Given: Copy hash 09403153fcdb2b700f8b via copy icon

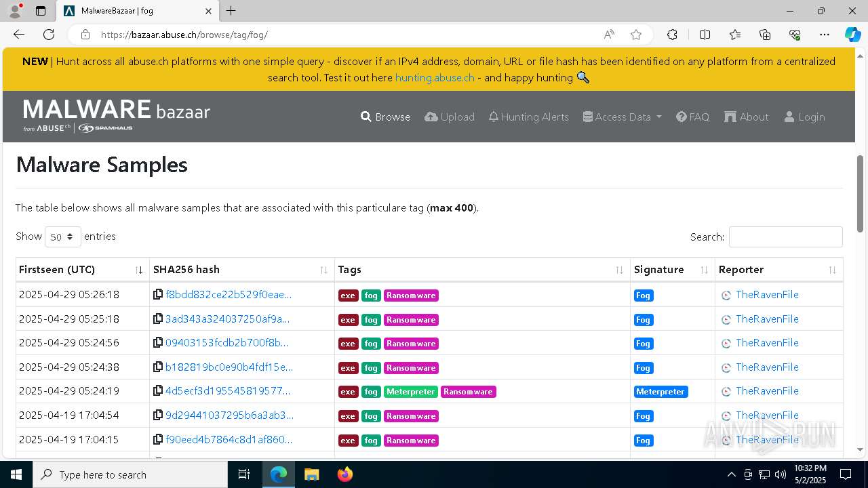Looking at the screenshot, I should [x=158, y=343].
